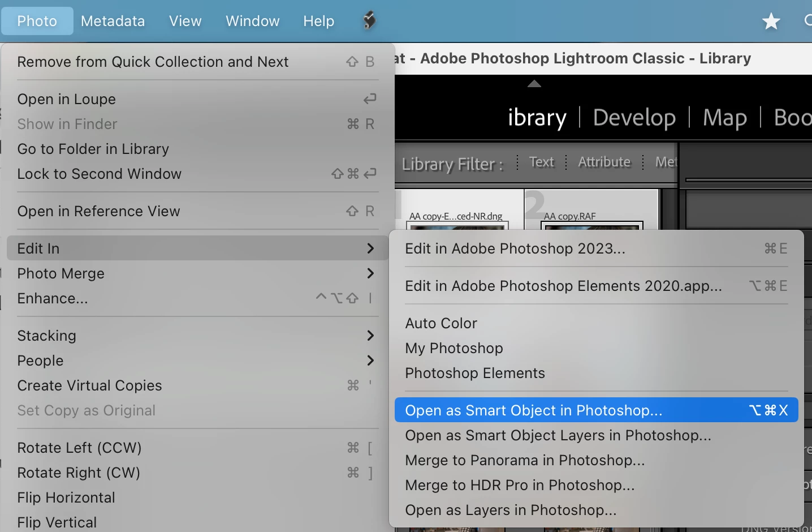Select Rotate Left (CCW)
The image size is (812, 532).
click(197, 448)
